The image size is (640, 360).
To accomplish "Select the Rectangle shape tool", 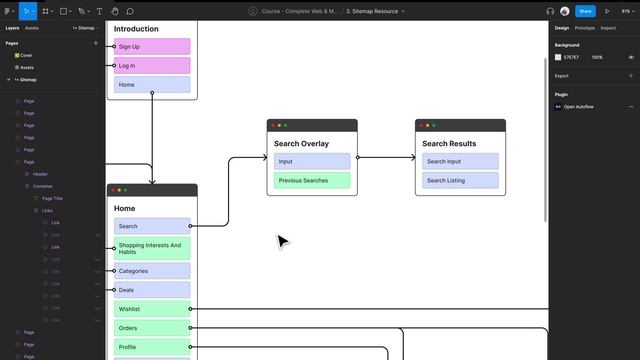I will click(63, 11).
